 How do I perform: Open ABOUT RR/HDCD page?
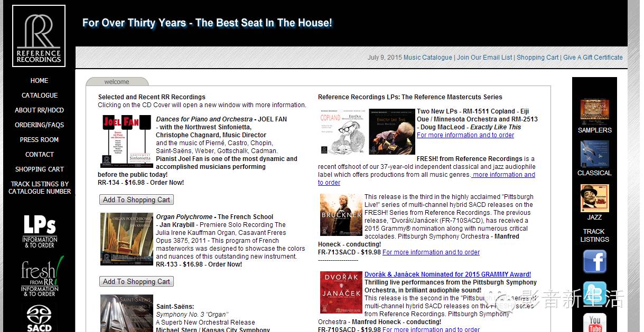pyautogui.click(x=39, y=110)
